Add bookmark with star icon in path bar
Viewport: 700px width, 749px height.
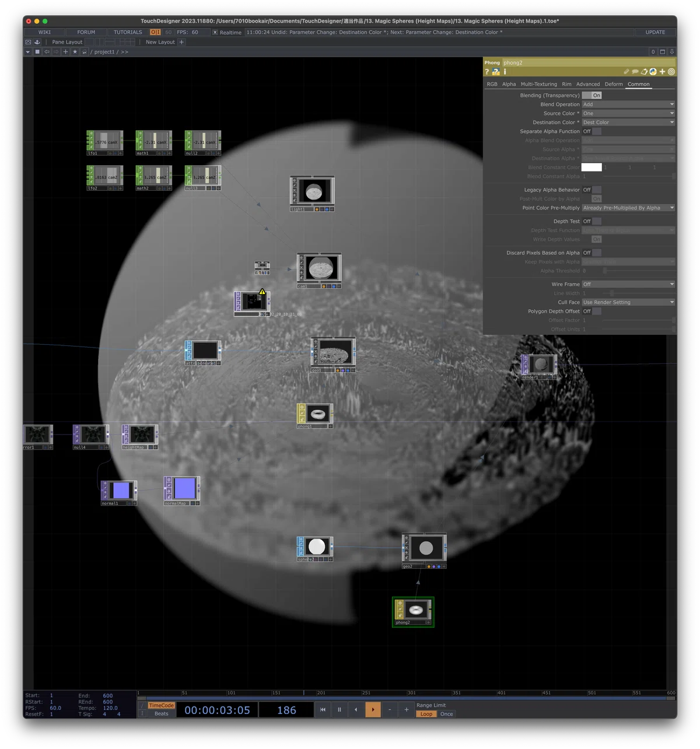click(75, 52)
